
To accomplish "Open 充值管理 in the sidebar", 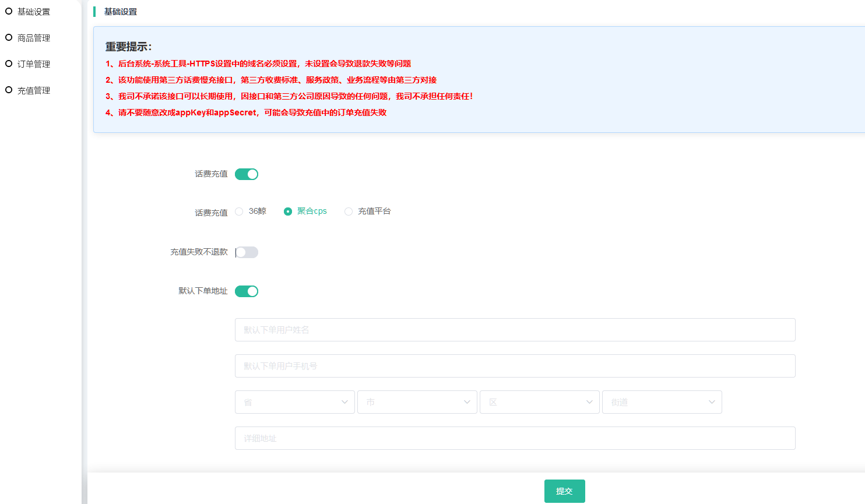I will click(x=34, y=90).
